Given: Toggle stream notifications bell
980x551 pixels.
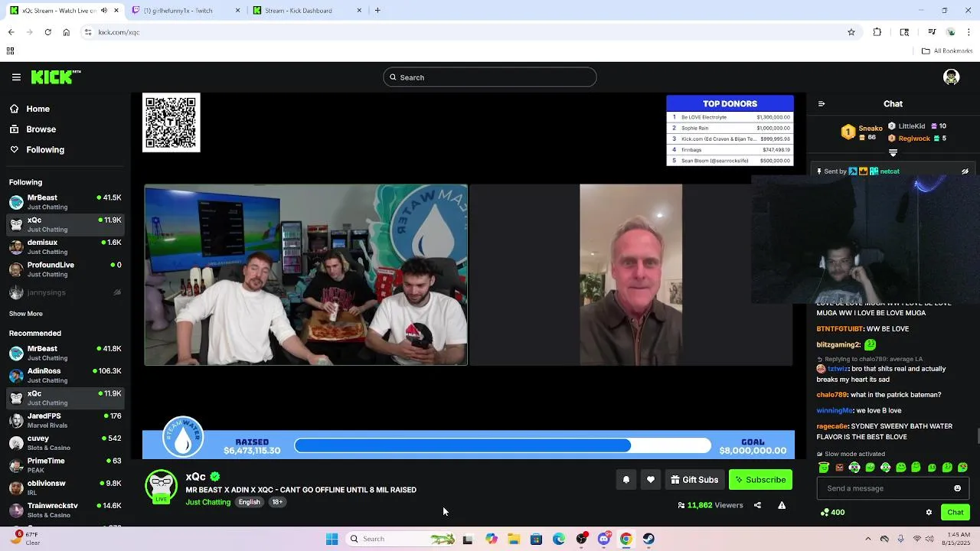Looking at the screenshot, I should [626, 480].
